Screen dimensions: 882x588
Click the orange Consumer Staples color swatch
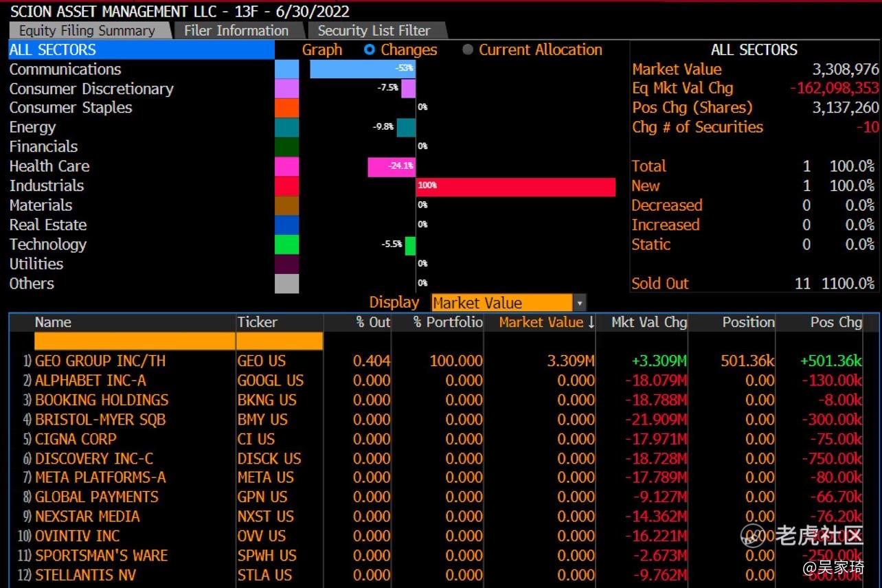pos(287,108)
